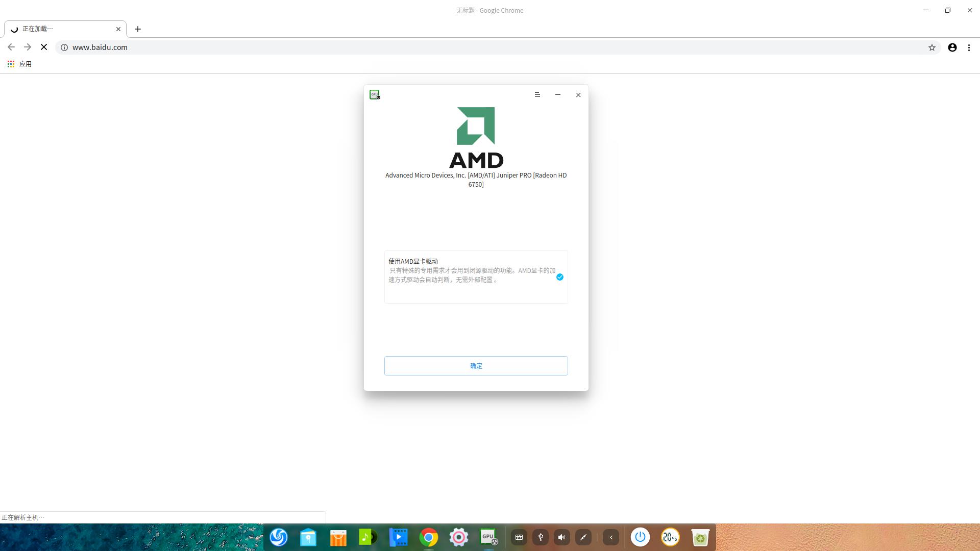Select the 使用AMD显卡驱动 option checkmark
Image resolution: width=980 pixels, height=551 pixels.
(559, 277)
